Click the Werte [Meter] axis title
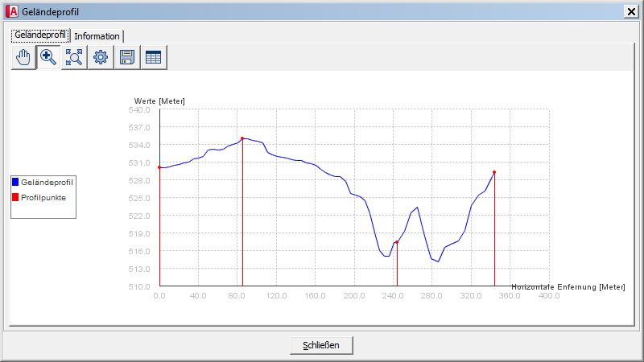Image resolution: width=644 pixels, height=362 pixels. pos(159,101)
